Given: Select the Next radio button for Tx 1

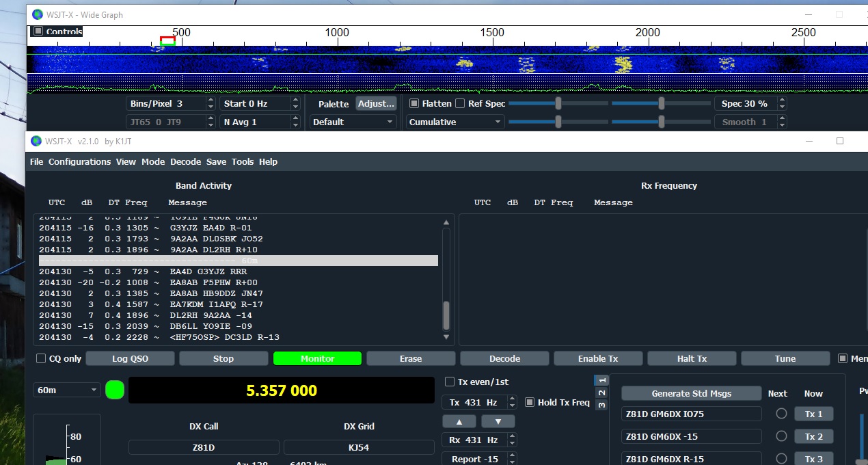Looking at the screenshot, I should click(x=781, y=414).
